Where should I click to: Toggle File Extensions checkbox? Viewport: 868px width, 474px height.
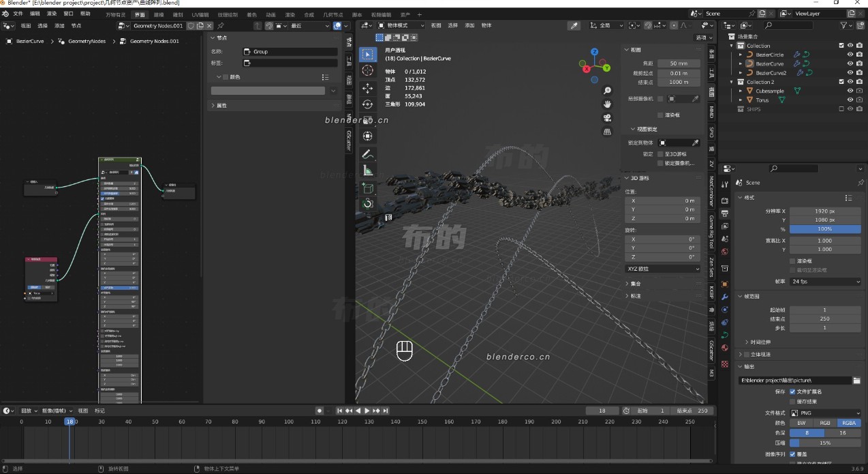(792, 391)
